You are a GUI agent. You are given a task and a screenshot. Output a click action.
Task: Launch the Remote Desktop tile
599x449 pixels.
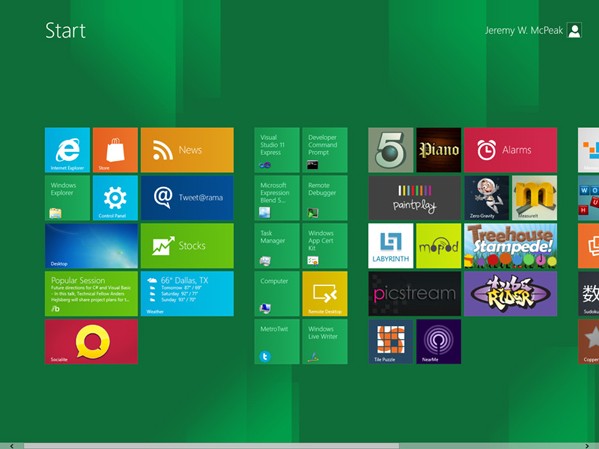(325, 293)
